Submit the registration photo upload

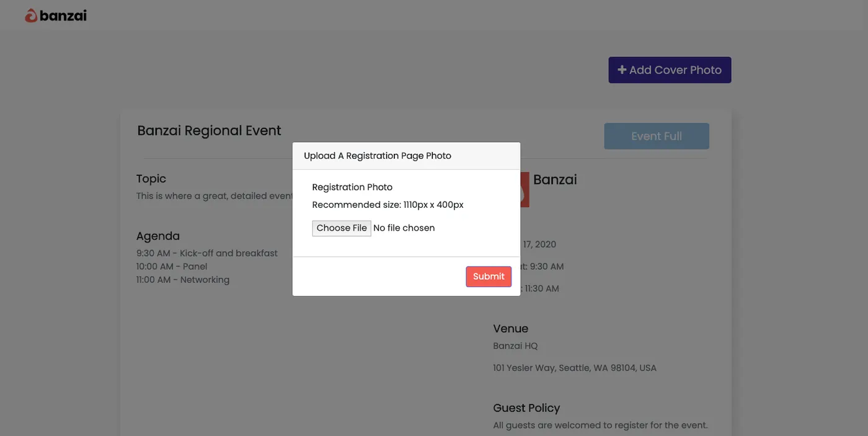click(x=489, y=277)
